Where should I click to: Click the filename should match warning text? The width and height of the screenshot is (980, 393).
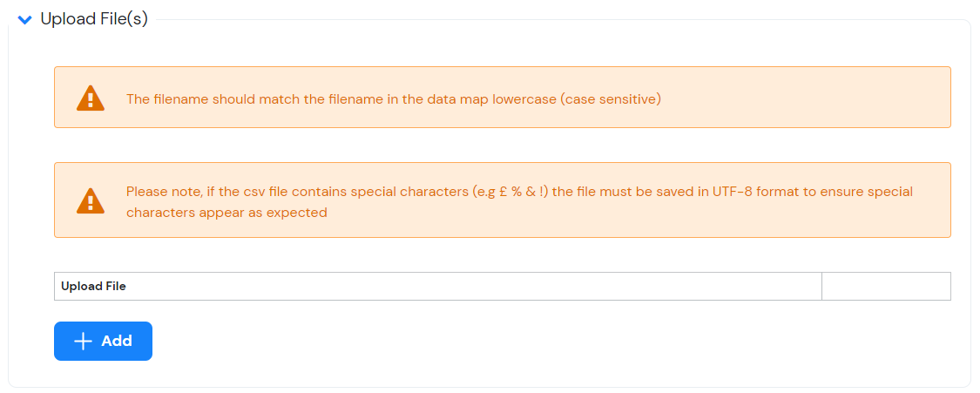tap(393, 98)
